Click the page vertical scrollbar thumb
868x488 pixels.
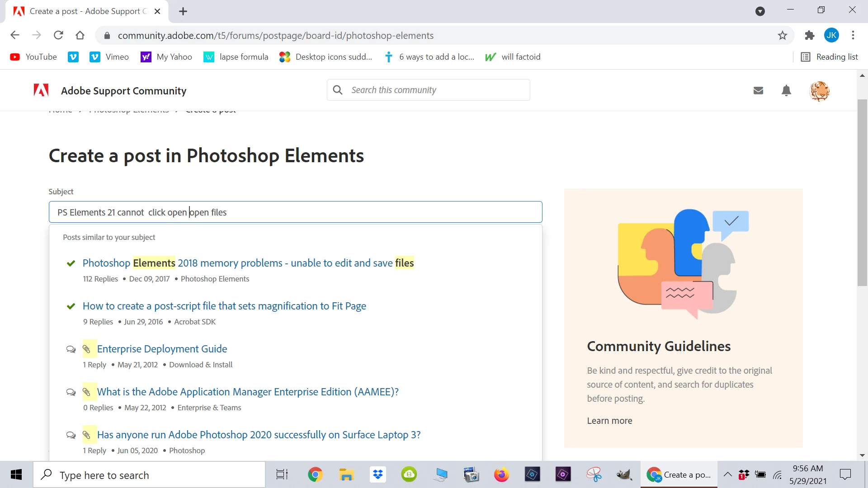[862, 192]
